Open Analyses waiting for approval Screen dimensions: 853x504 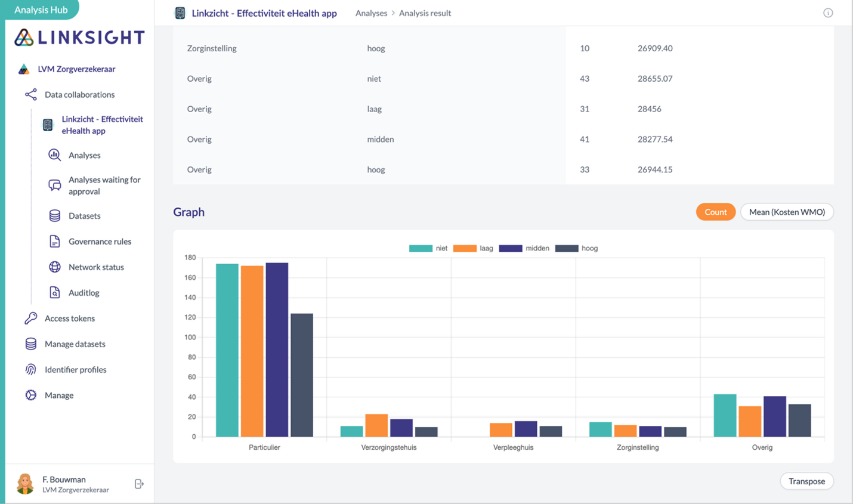tap(104, 185)
